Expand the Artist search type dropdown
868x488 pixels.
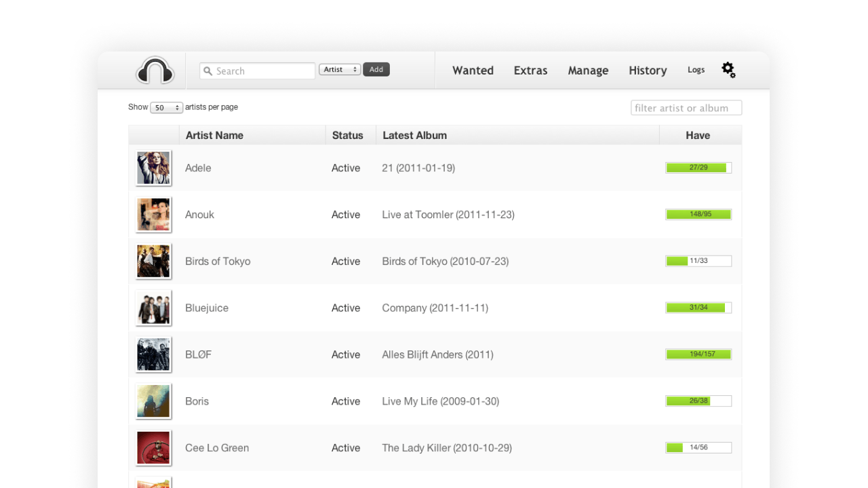(x=340, y=70)
